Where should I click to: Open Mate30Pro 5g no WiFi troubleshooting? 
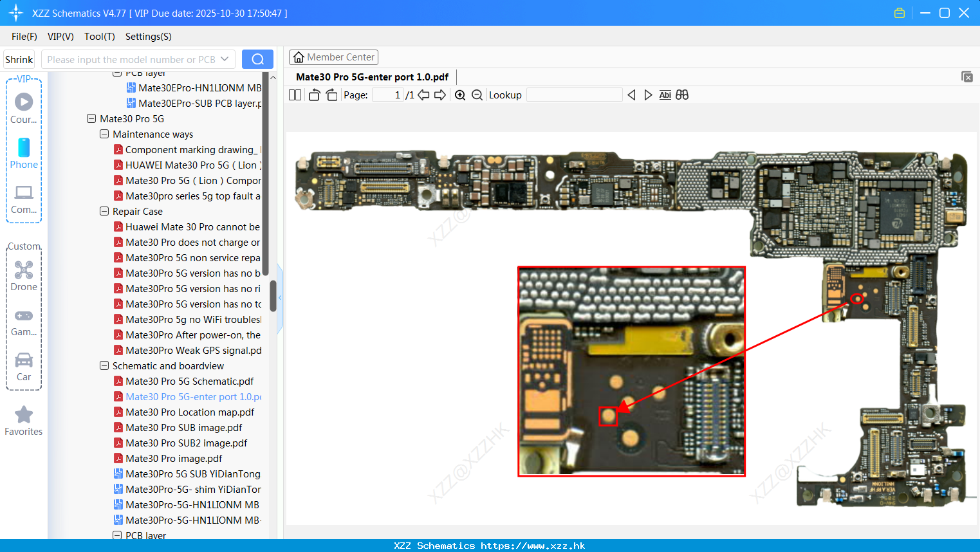coord(187,319)
